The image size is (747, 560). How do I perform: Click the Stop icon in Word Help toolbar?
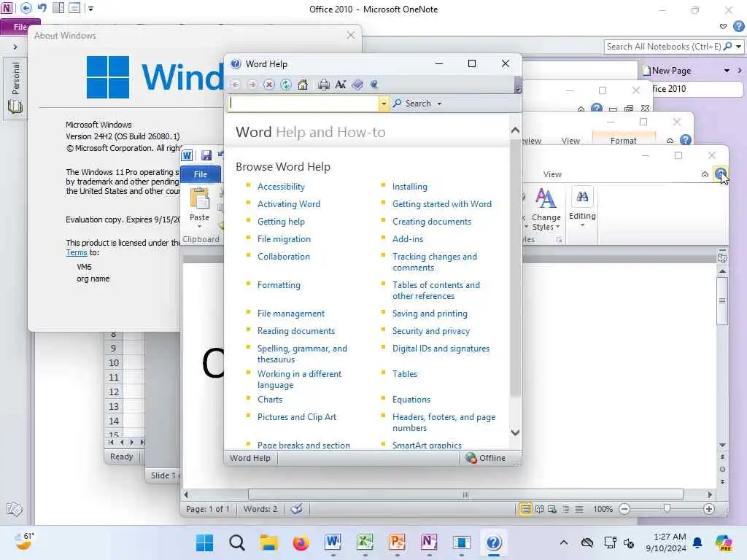coord(269,85)
